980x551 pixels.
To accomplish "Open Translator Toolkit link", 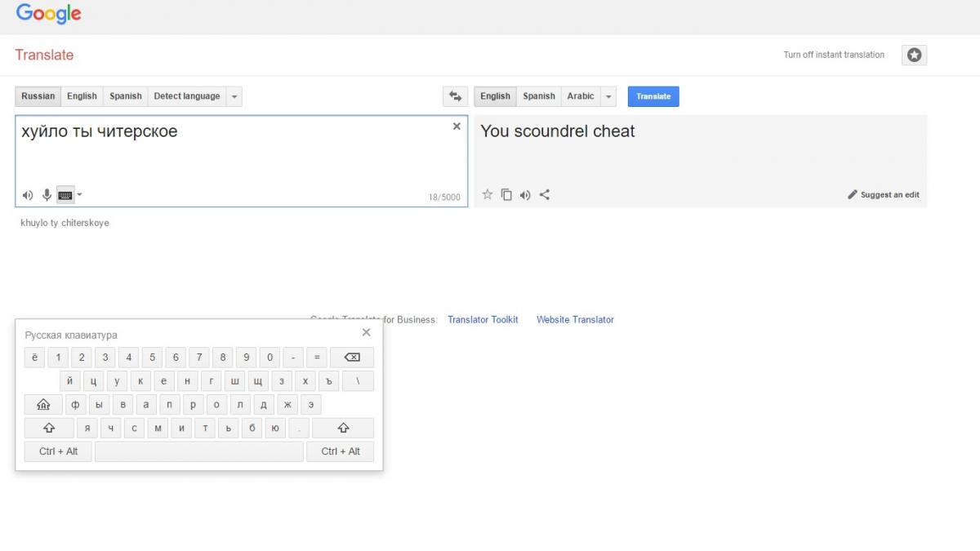I will coord(483,320).
